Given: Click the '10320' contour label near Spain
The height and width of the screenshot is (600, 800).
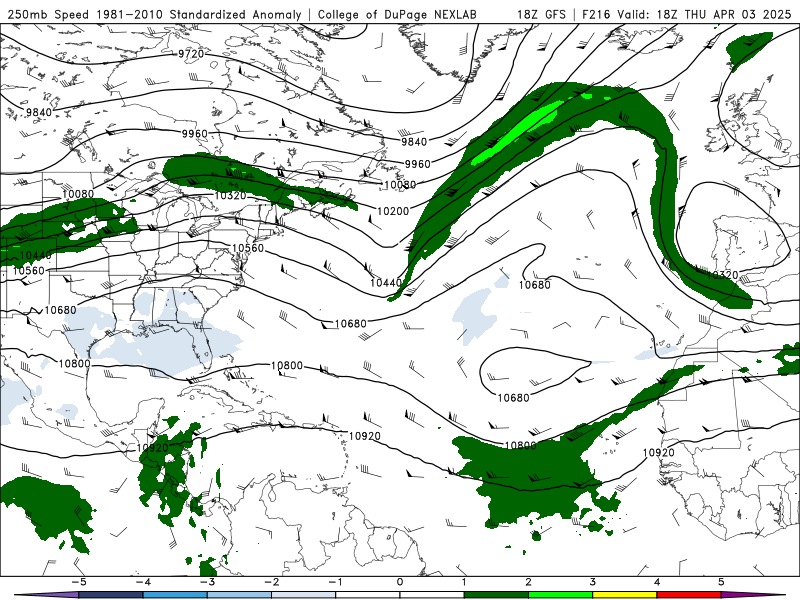Looking at the screenshot, I should [x=722, y=275].
